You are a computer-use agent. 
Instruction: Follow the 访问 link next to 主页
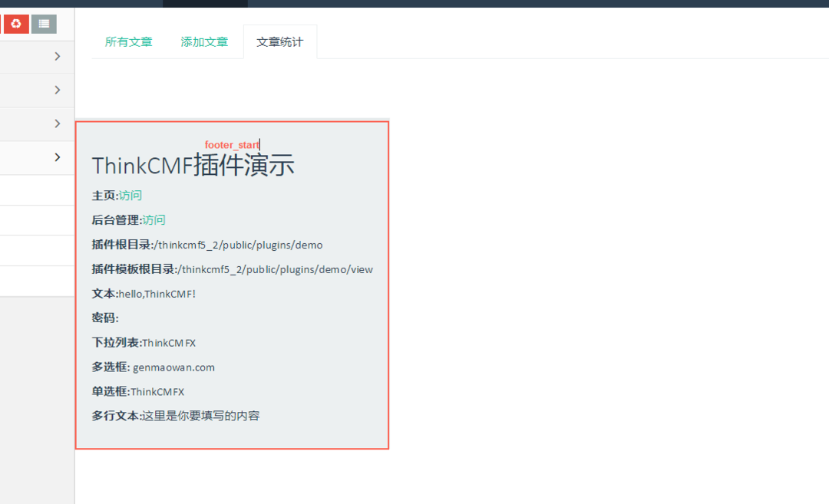click(x=130, y=196)
